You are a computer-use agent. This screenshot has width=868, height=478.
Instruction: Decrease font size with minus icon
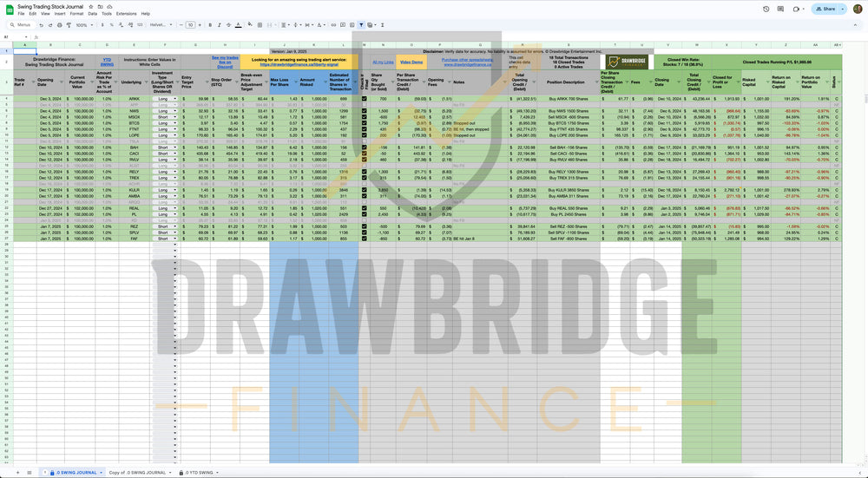[x=181, y=25]
